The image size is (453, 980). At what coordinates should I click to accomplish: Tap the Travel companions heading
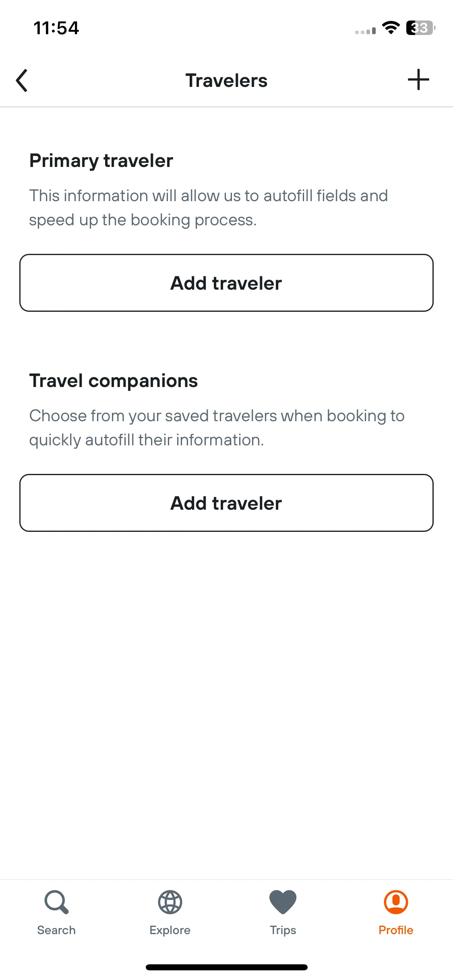pyautogui.click(x=114, y=381)
